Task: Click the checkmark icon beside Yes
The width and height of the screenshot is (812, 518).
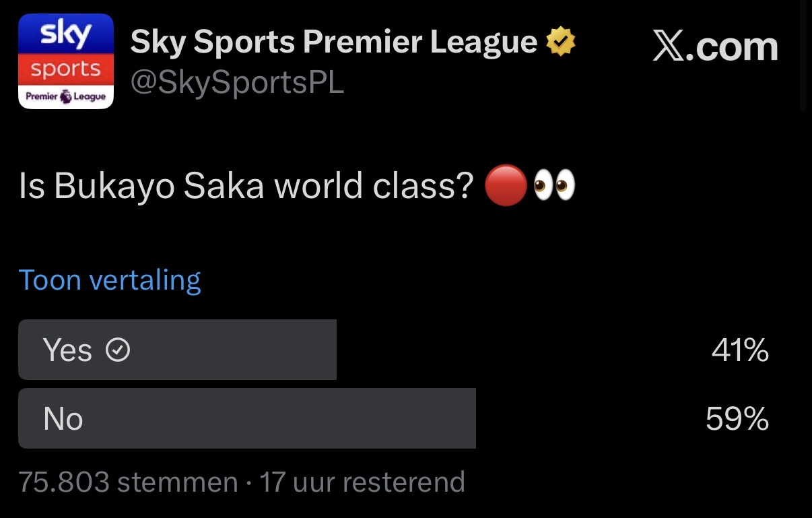Action: click(x=119, y=350)
